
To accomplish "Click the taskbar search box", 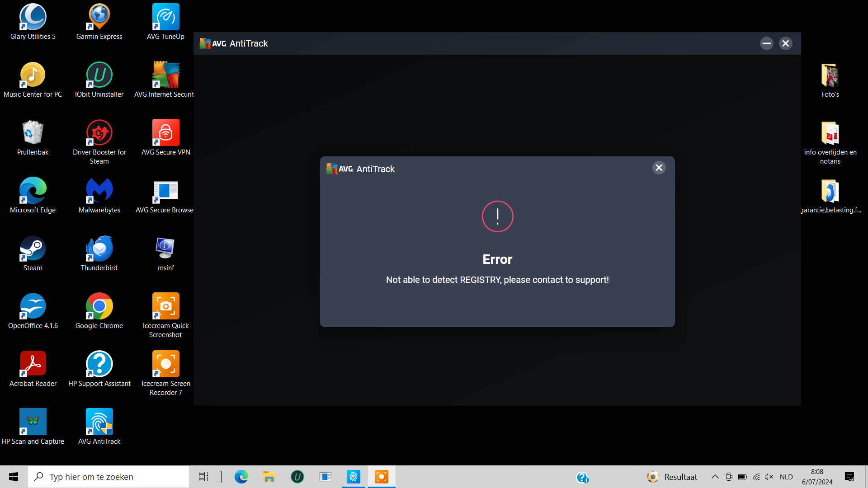I will tap(108, 477).
